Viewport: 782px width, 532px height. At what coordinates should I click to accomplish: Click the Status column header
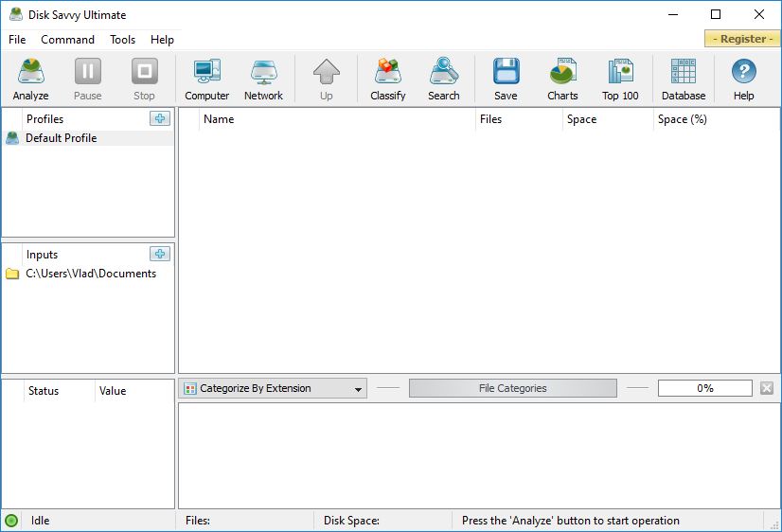pyautogui.click(x=59, y=391)
